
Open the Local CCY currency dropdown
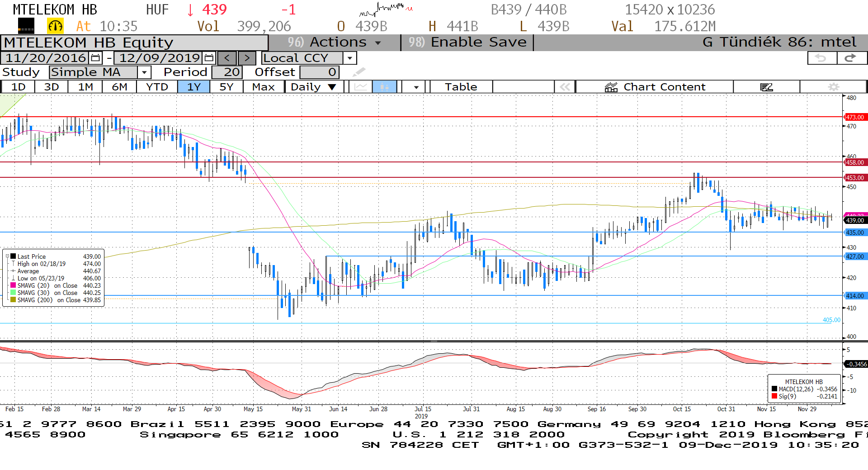click(349, 58)
